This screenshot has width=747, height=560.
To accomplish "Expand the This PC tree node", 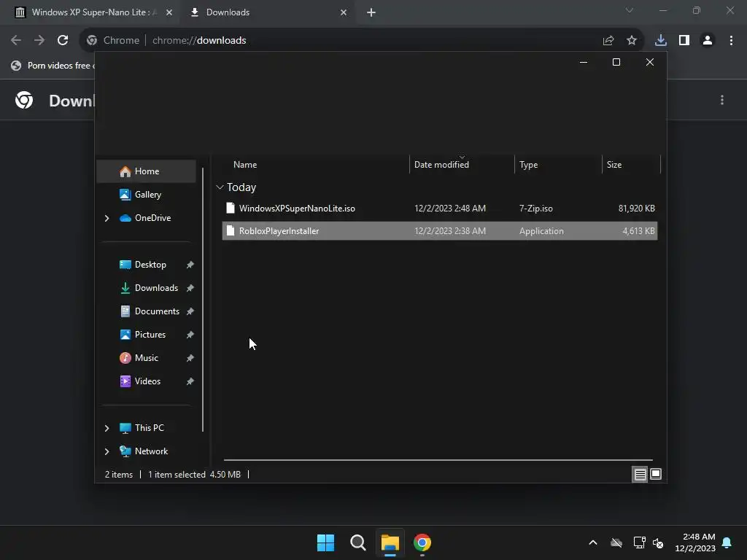I will point(107,428).
